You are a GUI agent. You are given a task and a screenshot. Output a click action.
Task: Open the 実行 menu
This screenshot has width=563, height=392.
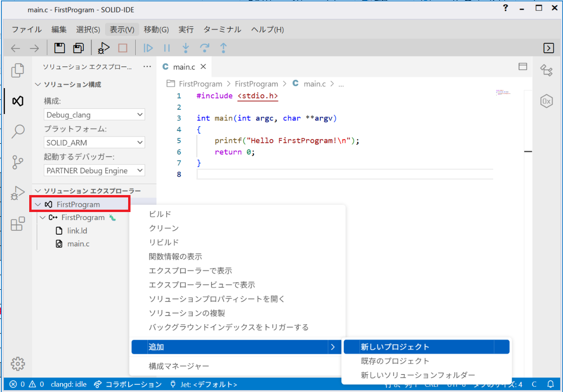coord(186,29)
